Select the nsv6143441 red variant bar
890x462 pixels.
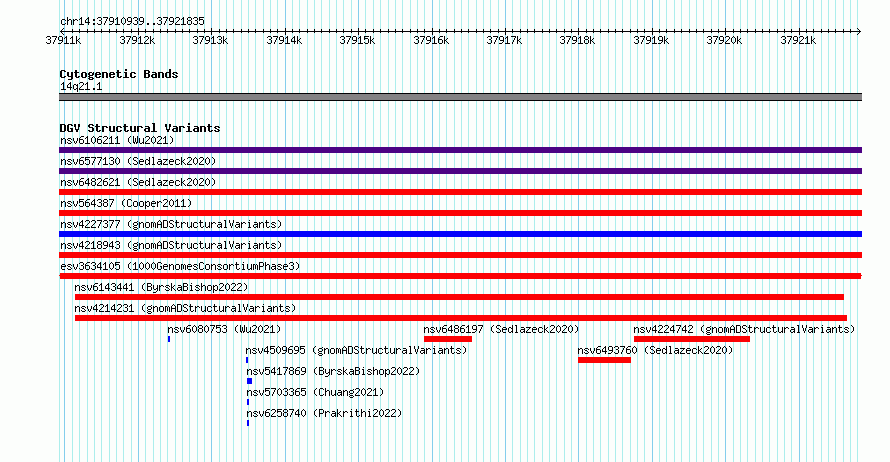pos(459,297)
